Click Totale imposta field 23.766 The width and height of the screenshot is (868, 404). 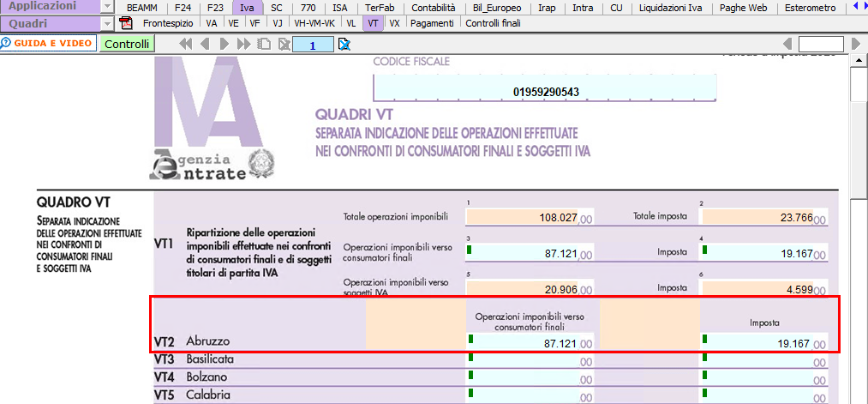757,217
